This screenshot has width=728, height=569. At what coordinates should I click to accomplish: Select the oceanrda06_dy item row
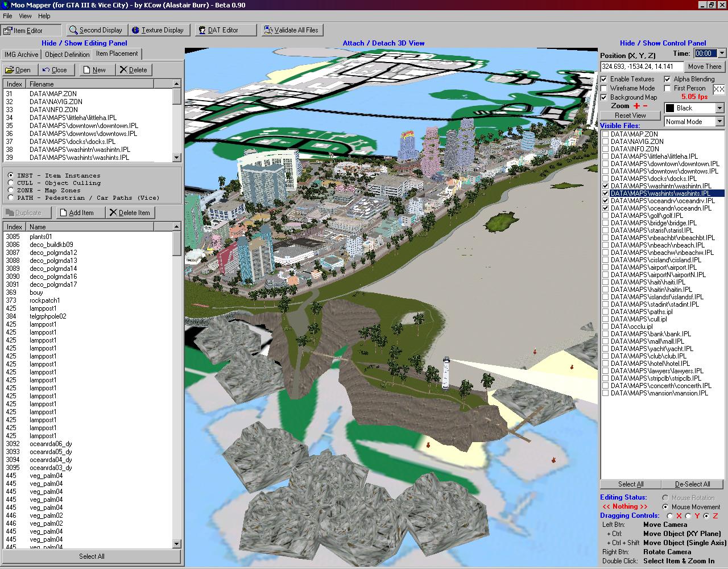pyautogui.click(x=88, y=444)
